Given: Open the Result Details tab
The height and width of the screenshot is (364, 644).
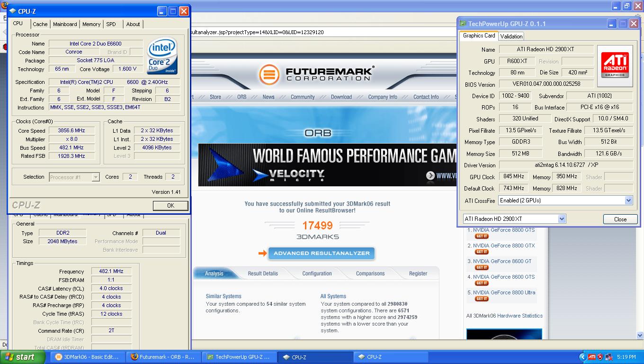Looking at the screenshot, I should (x=263, y=273).
